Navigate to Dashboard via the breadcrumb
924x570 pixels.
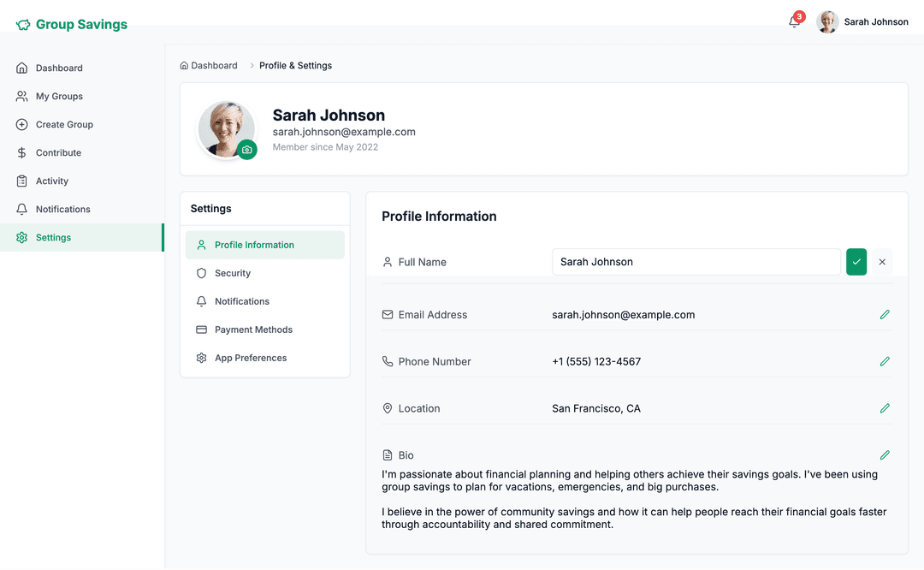coord(209,65)
